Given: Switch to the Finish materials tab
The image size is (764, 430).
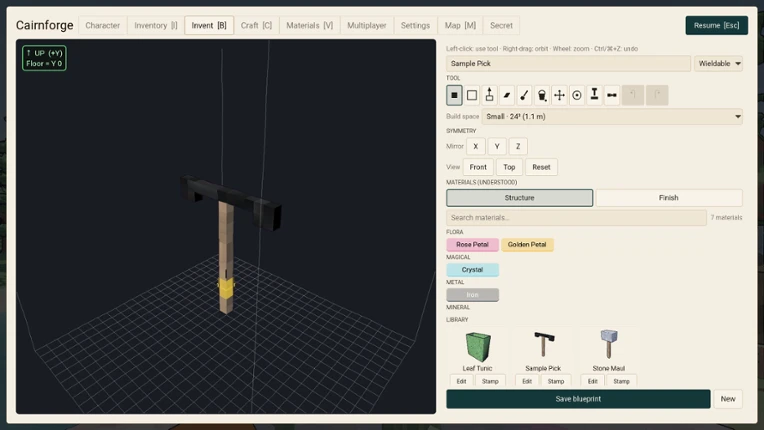Looking at the screenshot, I should pyautogui.click(x=668, y=198).
